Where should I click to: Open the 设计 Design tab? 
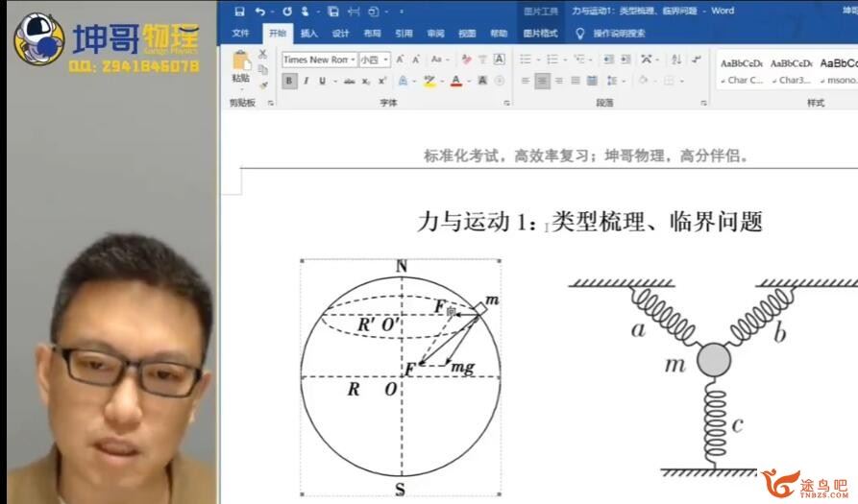tap(340, 34)
